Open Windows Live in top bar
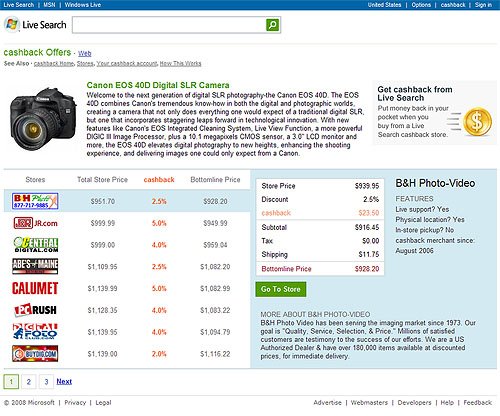The width and height of the screenshot is (500, 416). tap(83, 5)
